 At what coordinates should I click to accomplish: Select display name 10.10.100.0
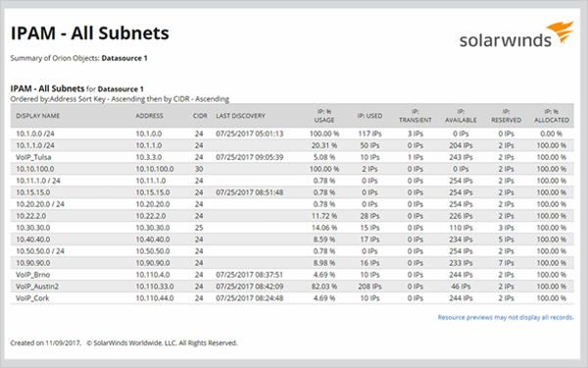(x=35, y=169)
